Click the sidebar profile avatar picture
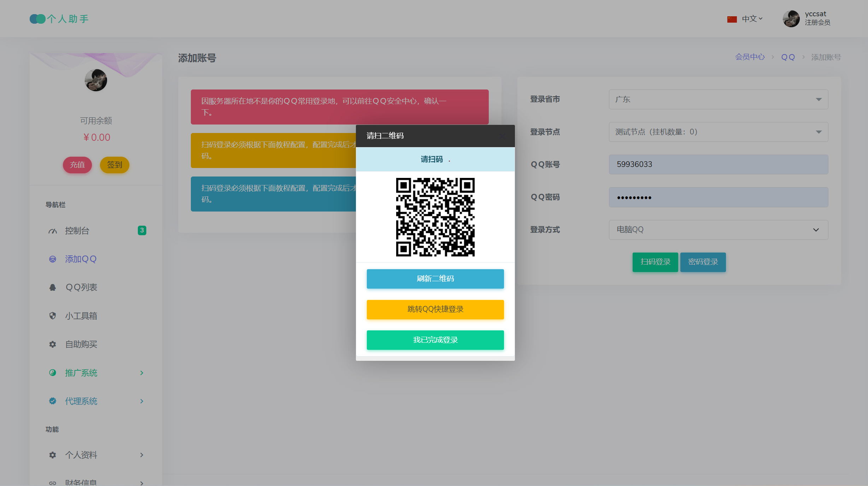 [96, 80]
